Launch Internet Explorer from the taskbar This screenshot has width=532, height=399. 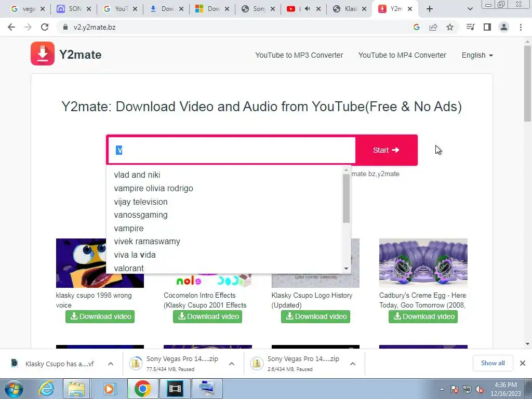point(46,389)
